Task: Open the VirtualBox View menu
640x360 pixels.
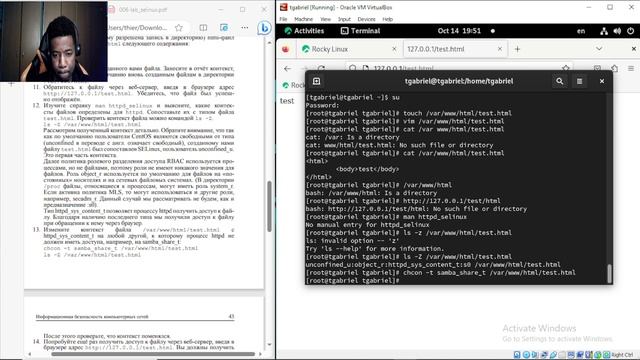Action: [x=325, y=19]
